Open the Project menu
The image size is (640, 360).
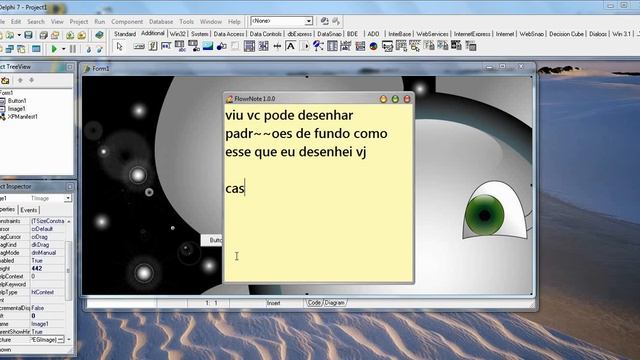[x=79, y=21]
